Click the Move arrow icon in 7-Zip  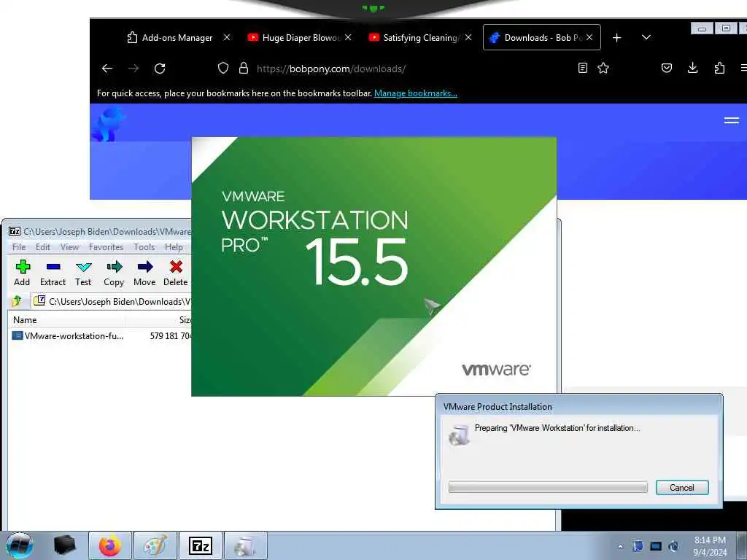[145, 273]
